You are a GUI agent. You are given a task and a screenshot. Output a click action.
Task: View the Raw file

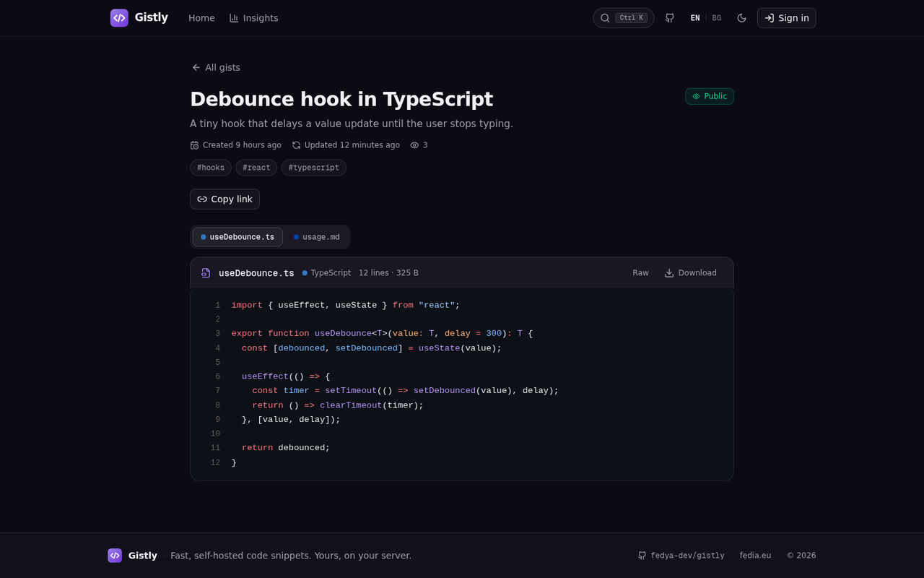tap(640, 272)
